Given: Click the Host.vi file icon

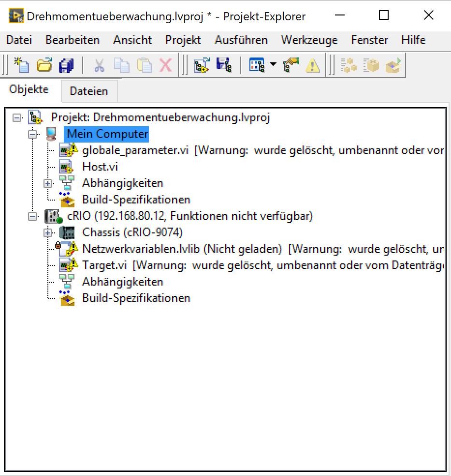Looking at the screenshot, I should 66,167.
